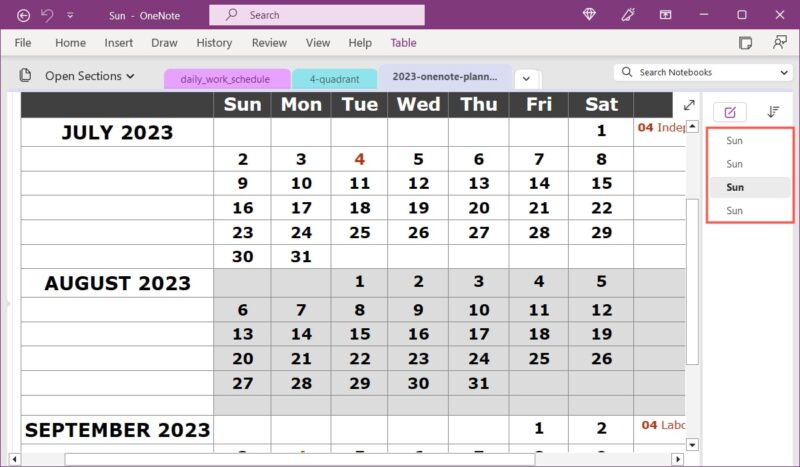Click July date 30
The image size is (800, 467).
(242, 257)
